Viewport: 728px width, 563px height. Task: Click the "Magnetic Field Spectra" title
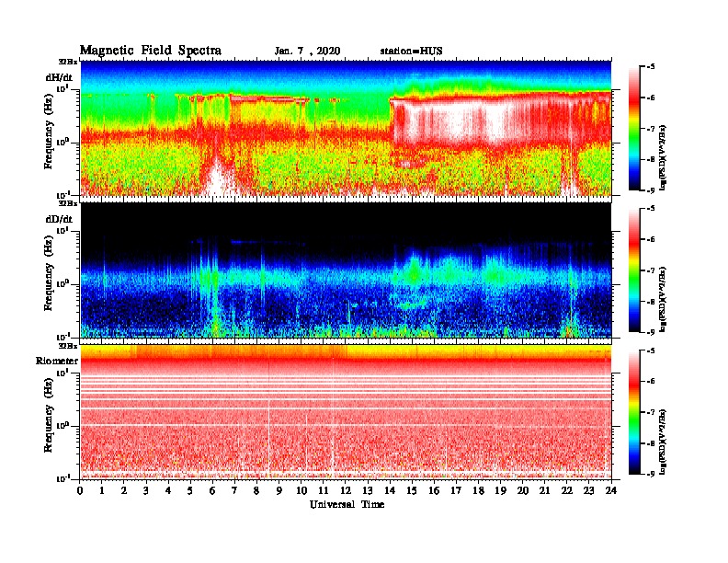(151, 51)
